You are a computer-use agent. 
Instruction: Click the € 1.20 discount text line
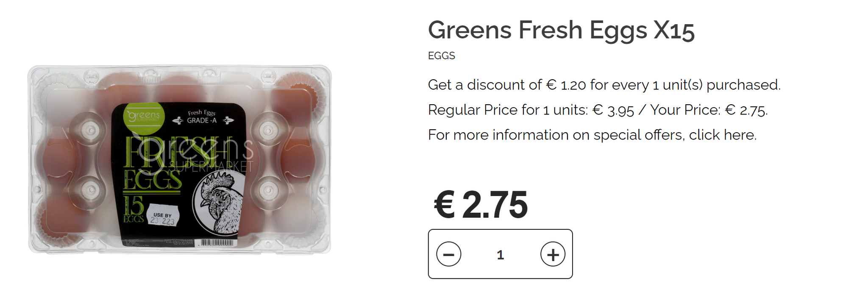point(604,85)
